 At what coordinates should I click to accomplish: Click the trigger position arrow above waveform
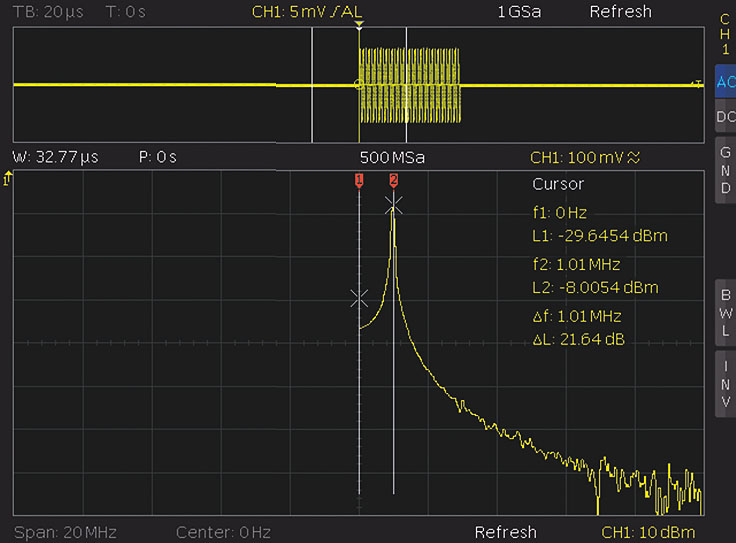[x=360, y=22]
